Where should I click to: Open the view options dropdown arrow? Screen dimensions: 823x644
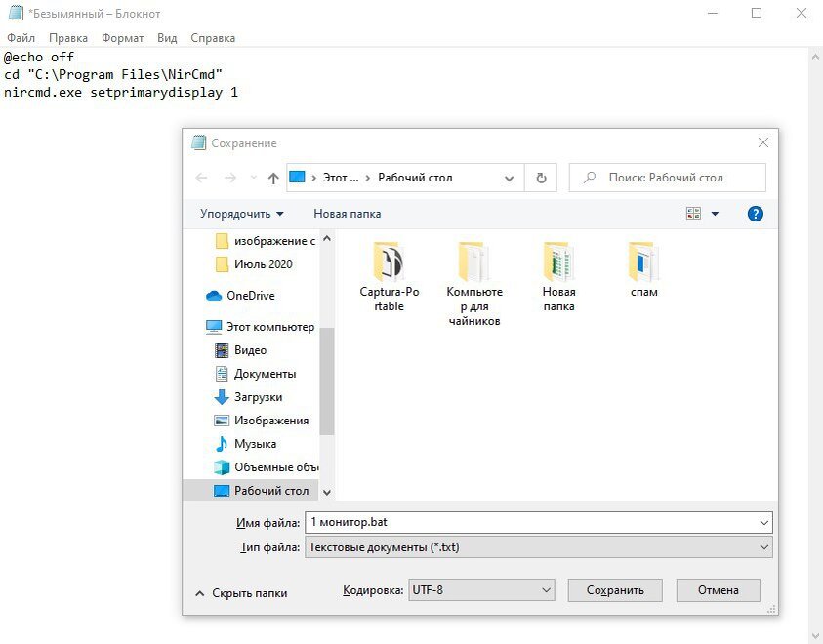coord(715,214)
